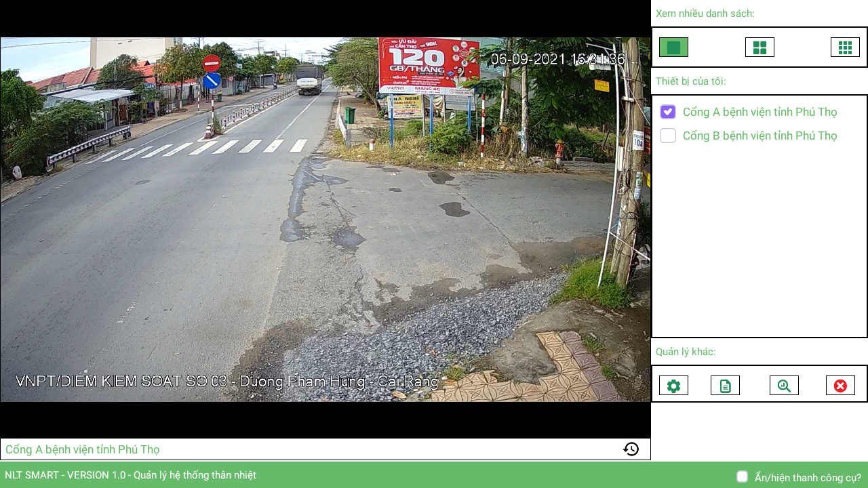The image size is (868, 488).
Task: Click the Ẩn/hiện thanh công cụ label text
Action: click(807, 477)
